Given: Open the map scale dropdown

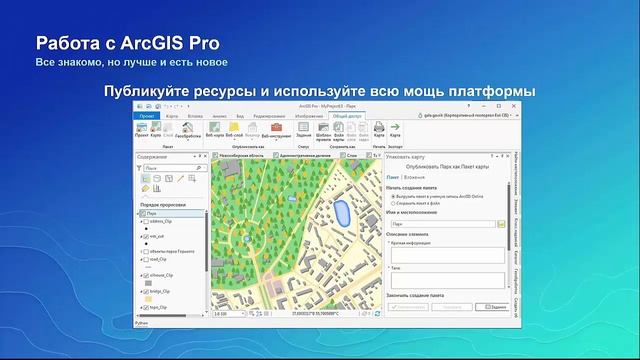Looking at the screenshot, I should [243, 313].
